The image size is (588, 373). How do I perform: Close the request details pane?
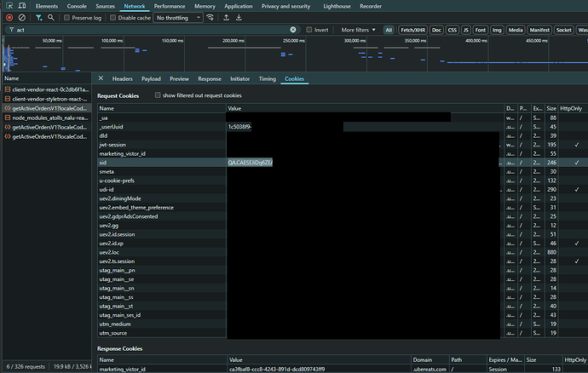[x=101, y=78]
